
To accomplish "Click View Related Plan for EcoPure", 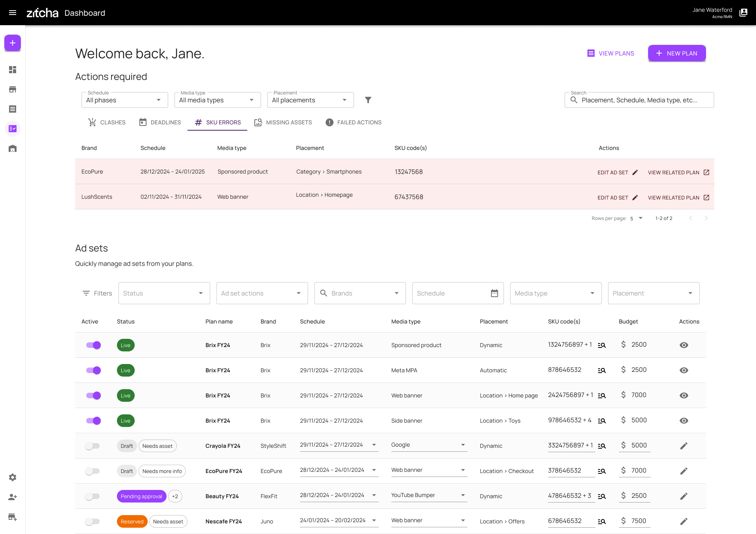I will point(678,172).
